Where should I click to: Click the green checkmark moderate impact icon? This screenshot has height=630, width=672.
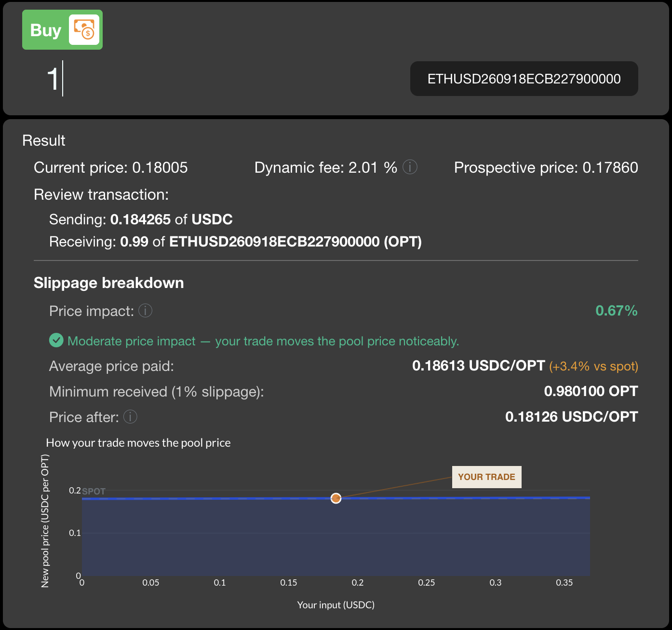(56, 340)
